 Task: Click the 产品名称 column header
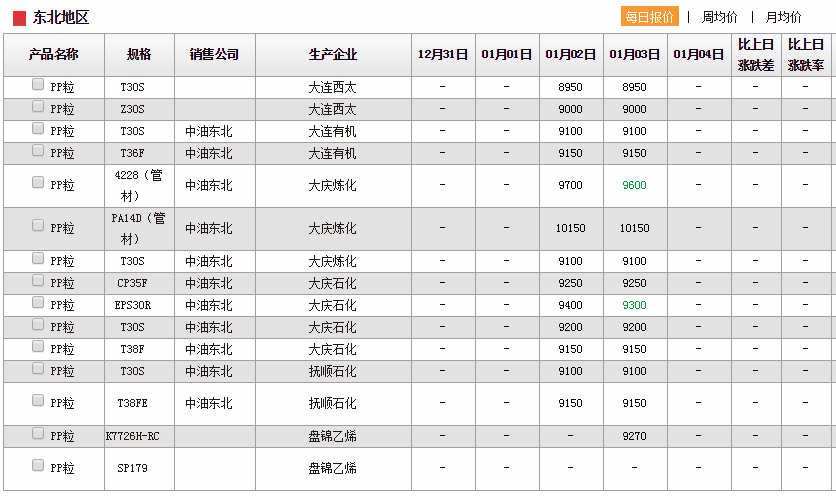54,54
